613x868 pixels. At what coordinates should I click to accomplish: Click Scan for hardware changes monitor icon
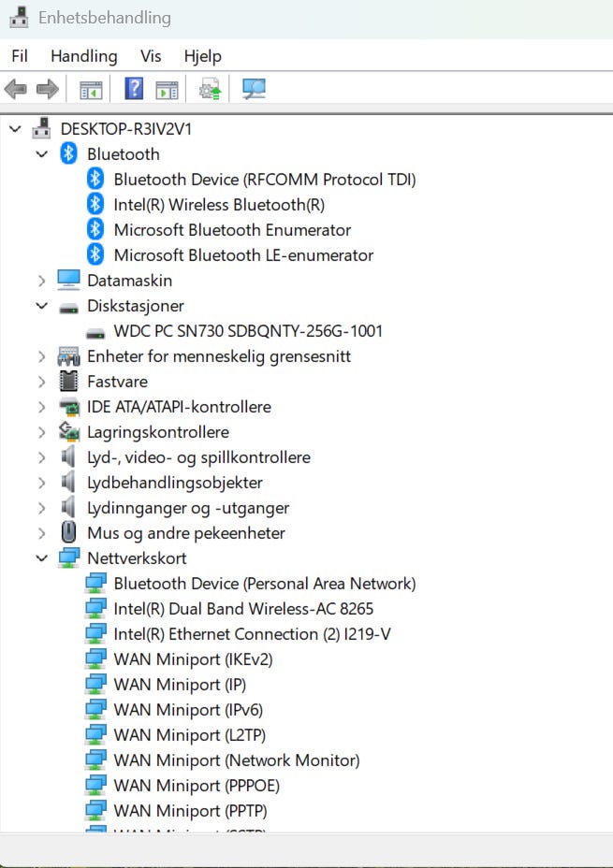[255, 89]
